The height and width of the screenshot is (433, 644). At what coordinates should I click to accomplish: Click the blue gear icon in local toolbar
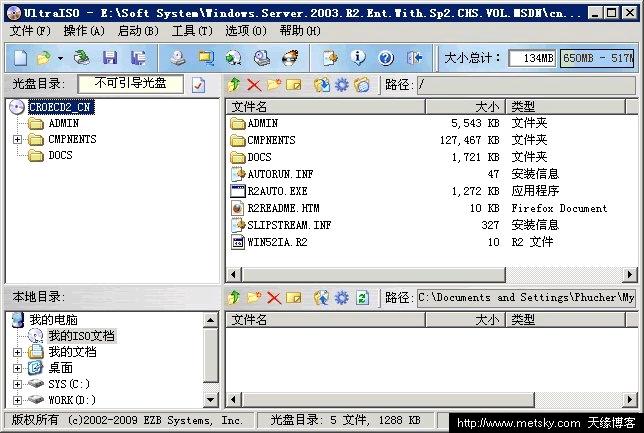coord(342,297)
